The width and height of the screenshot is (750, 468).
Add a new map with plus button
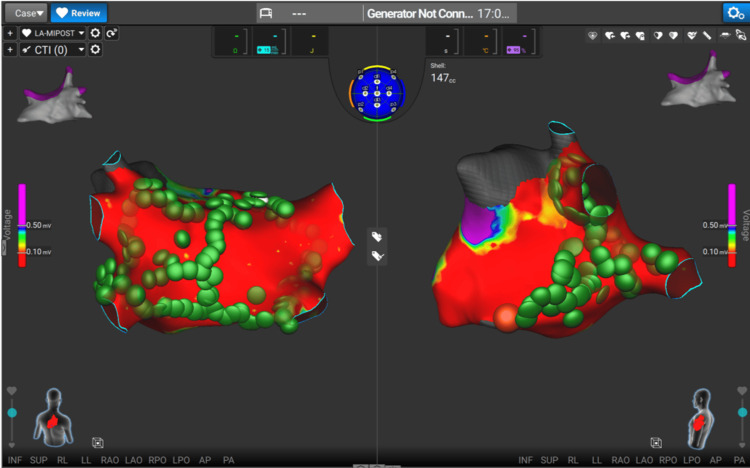(10, 33)
